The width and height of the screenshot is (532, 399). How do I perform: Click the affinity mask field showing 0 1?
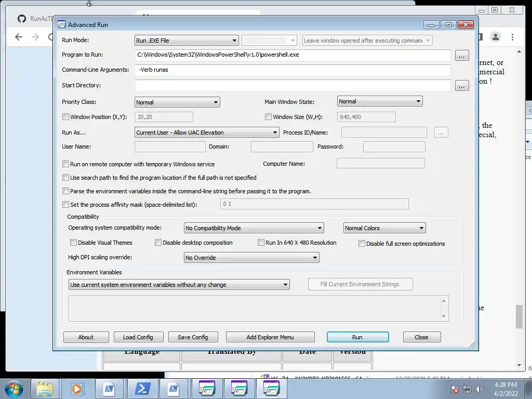coord(314,204)
